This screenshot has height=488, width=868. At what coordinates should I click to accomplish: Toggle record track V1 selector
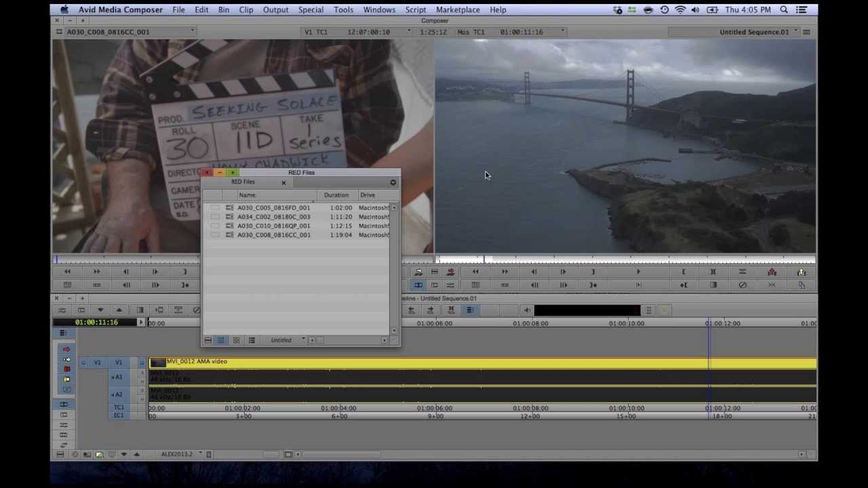(x=119, y=363)
